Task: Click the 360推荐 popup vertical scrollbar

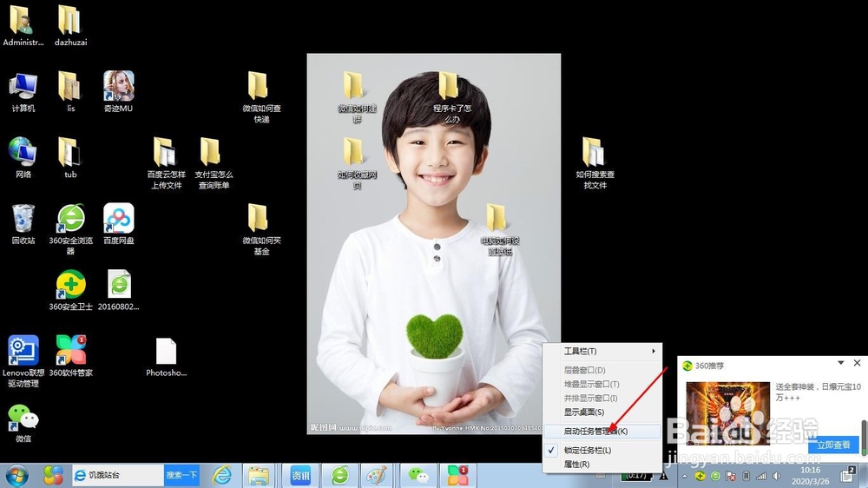Action: pyautogui.click(x=865, y=438)
